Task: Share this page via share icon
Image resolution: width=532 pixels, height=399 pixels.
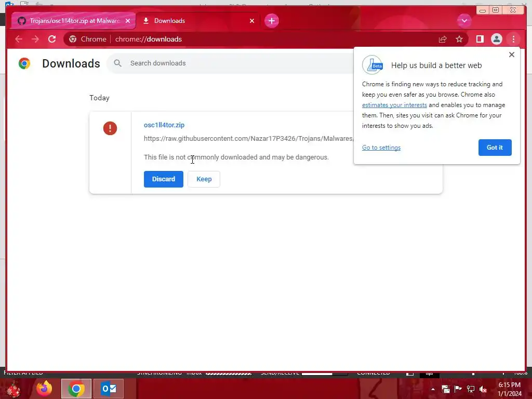Action: (443, 39)
